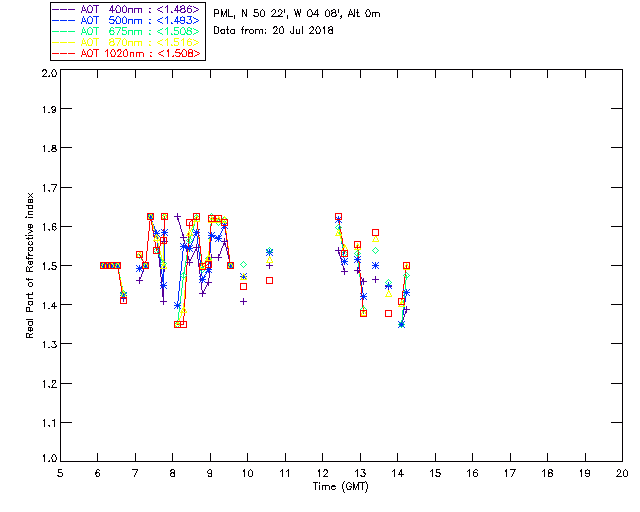640x512 pixels.
Task: Click the red square at 13.75 hours near 1.38
Action: click(389, 314)
